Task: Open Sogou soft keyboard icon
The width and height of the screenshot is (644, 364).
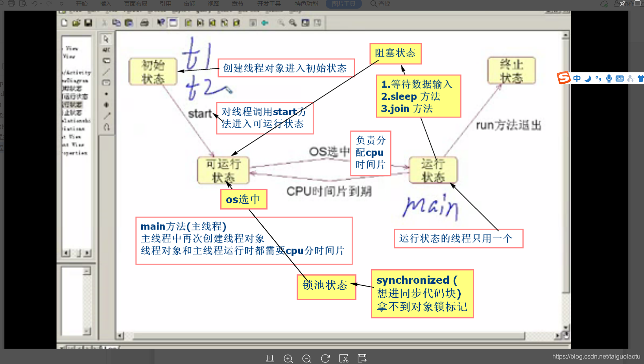Action: click(620, 79)
